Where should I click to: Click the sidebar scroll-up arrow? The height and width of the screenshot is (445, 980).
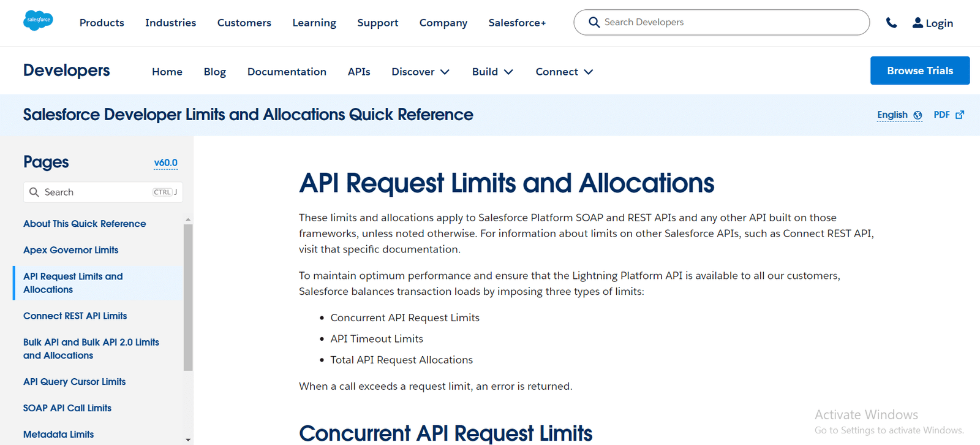pyautogui.click(x=188, y=219)
